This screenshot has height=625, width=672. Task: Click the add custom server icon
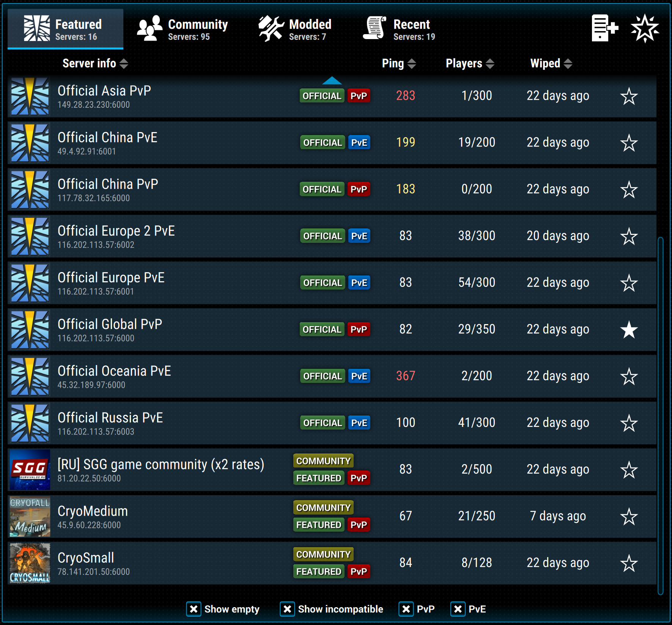coord(605,28)
